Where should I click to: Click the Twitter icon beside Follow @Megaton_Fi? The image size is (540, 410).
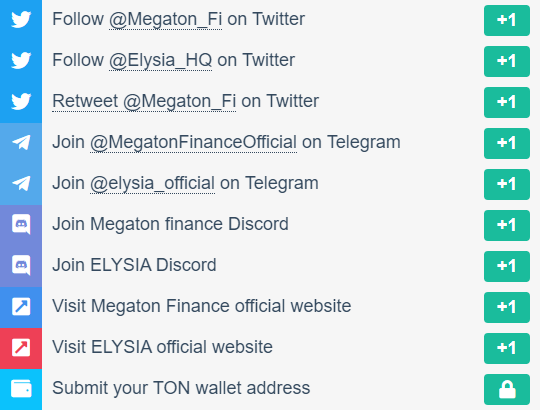point(21,19)
